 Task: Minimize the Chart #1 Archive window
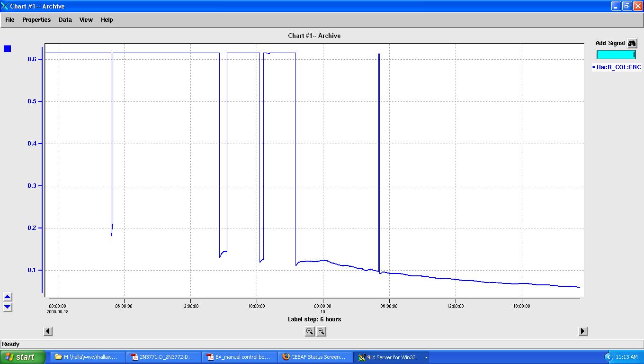coord(616,6)
